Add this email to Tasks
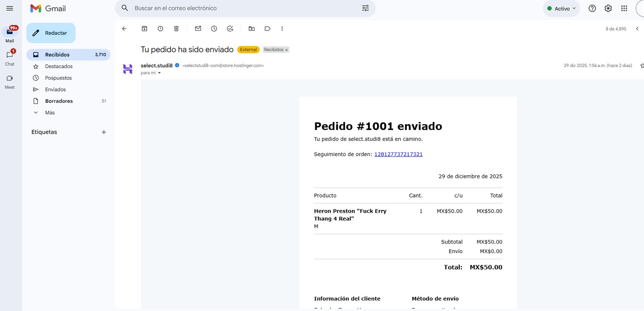Screen dimensions: 644x311 pos(230,29)
